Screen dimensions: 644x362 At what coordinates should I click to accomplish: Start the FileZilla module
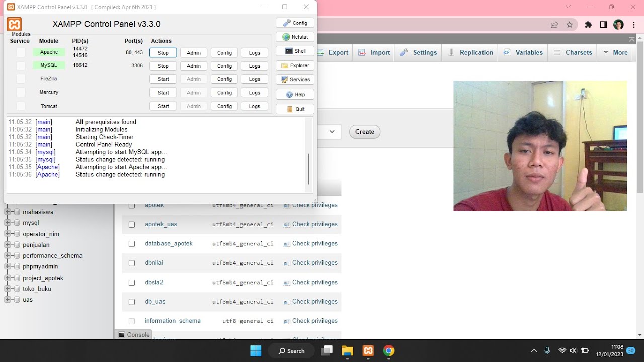point(163,79)
